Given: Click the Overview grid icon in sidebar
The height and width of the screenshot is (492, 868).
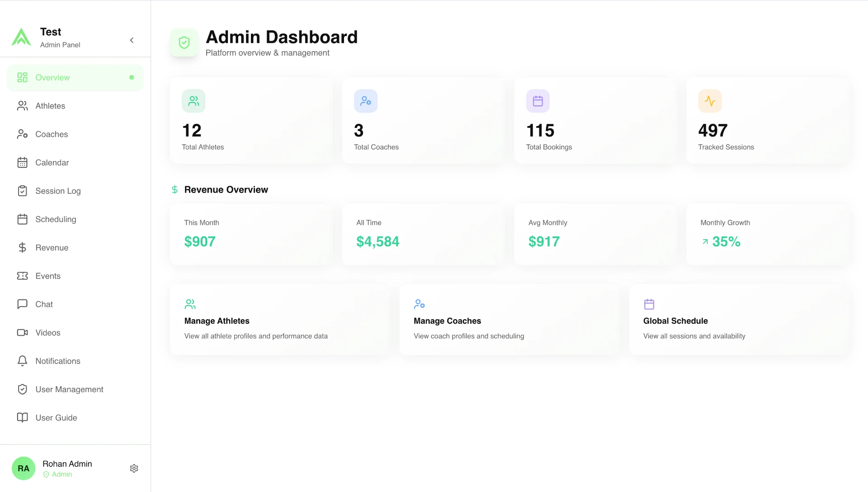Looking at the screenshot, I should coord(22,77).
